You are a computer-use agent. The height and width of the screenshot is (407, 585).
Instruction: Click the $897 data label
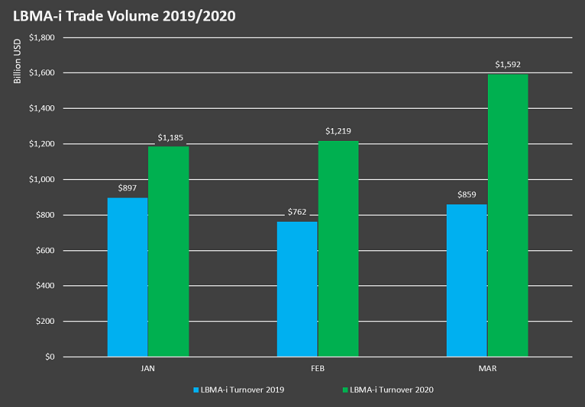click(x=127, y=188)
